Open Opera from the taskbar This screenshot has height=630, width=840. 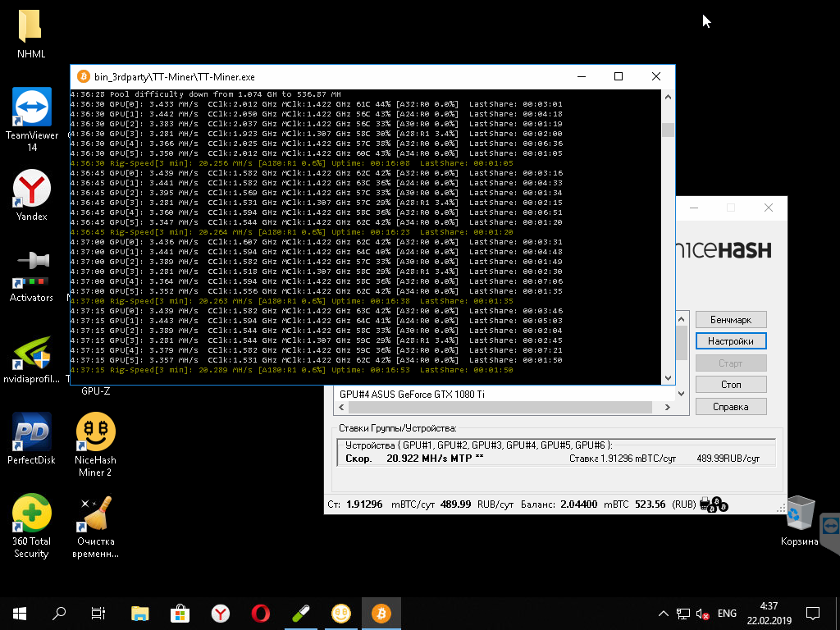[261, 614]
